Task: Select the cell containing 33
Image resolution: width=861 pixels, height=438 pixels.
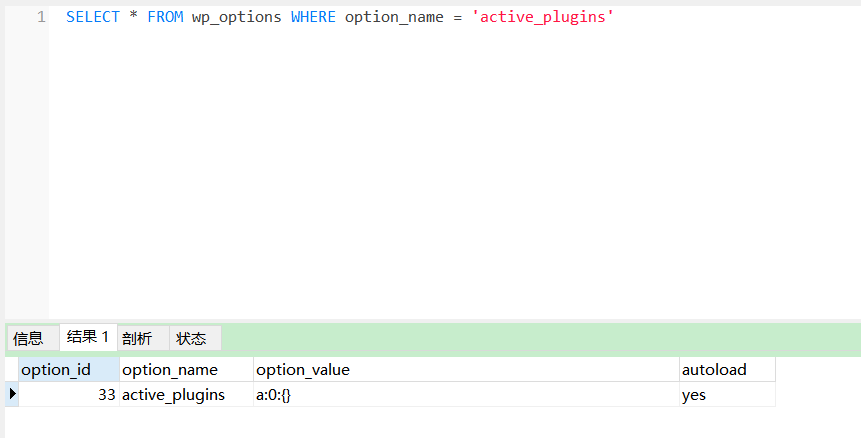Action: point(68,395)
